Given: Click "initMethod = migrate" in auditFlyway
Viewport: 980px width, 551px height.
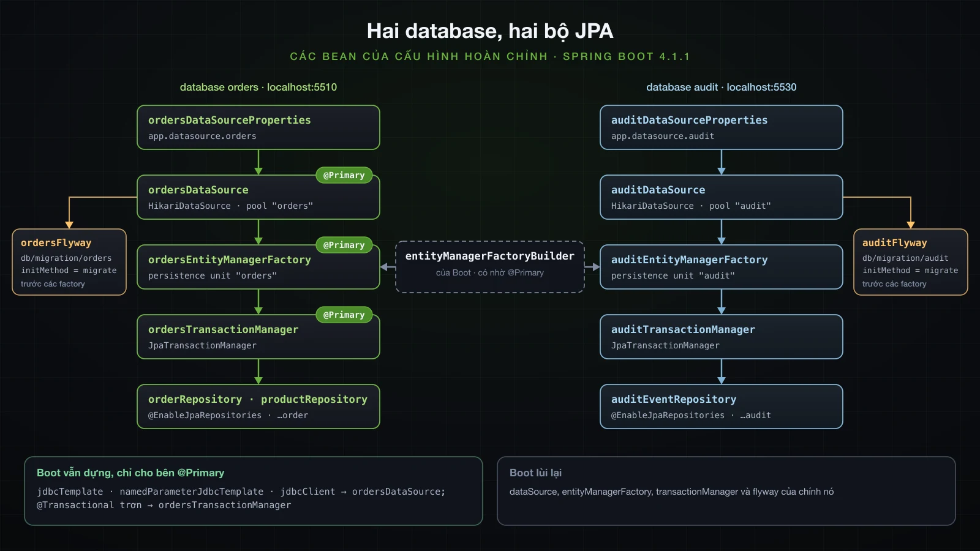Looking at the screenshot, I should [910, 270].
